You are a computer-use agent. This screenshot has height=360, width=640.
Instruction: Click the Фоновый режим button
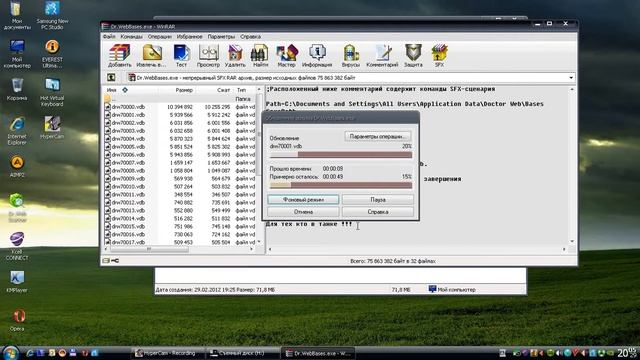[303, 200]
